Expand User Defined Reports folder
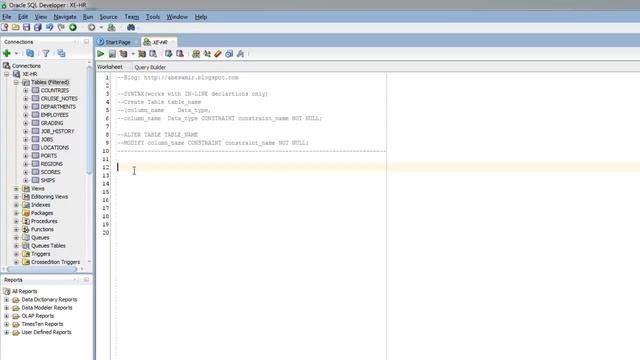Screen dimensions: 640x360 pos(6,332)
